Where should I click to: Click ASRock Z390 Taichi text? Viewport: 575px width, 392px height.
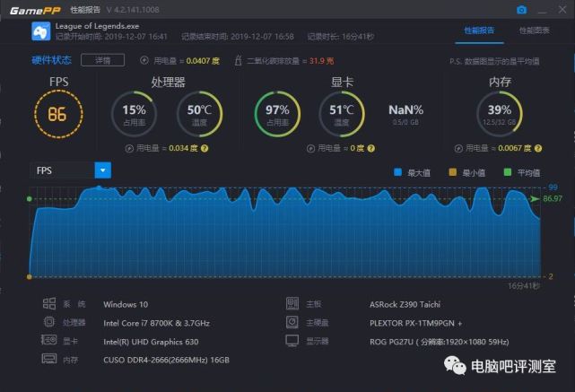pyautogui.click(x=405, y=304)
